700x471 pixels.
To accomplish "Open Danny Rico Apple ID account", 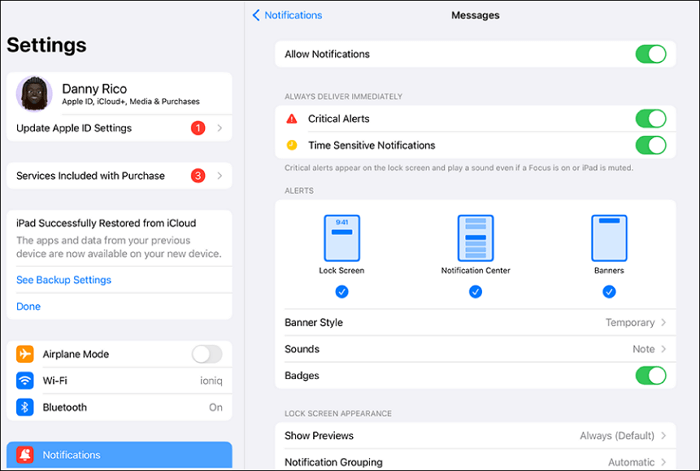I will [120, 94].
